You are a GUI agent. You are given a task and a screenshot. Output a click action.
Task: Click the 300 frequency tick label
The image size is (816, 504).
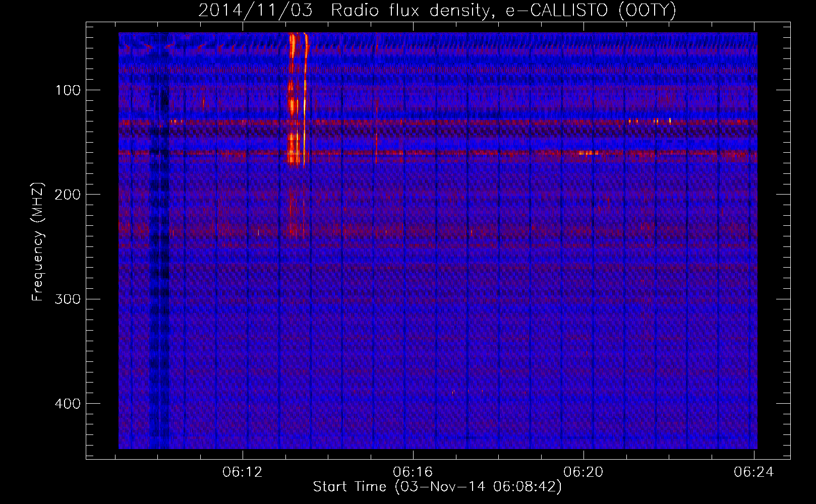pyautogui.click(x=67, y=299)
